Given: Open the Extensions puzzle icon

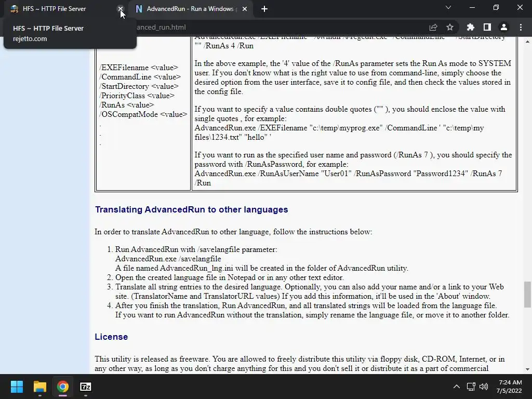Looking at the screenshot, I should coord(471,27).
